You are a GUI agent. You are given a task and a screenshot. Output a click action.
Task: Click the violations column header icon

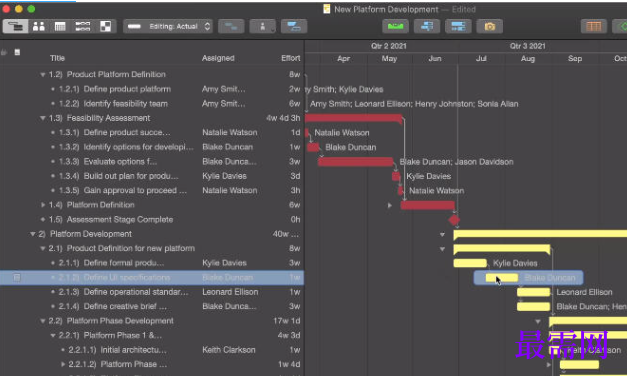pos(4,52)
